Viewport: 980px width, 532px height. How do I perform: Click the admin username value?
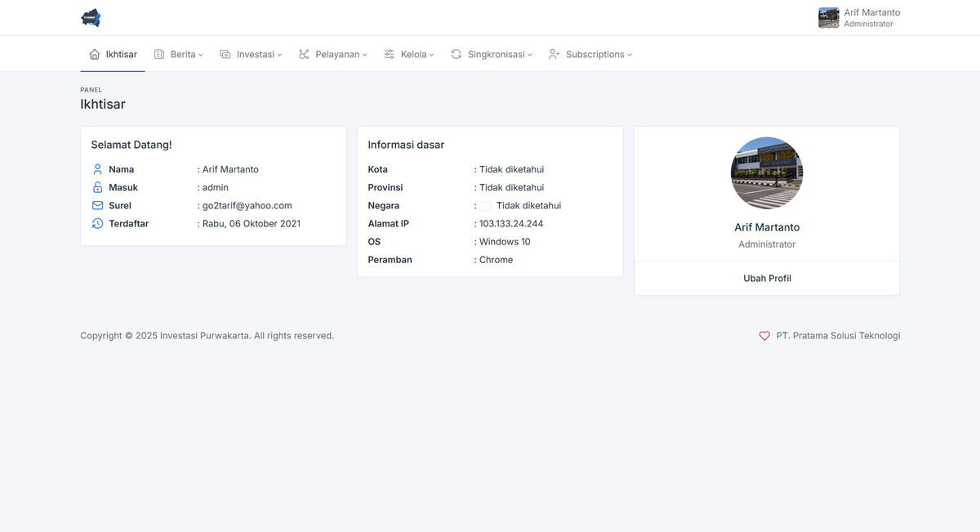(x=216, y=187)
